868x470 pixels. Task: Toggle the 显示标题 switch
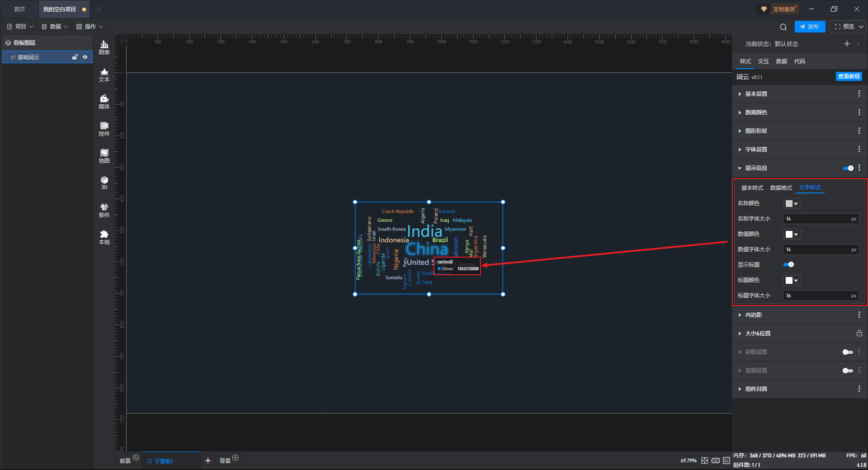pyautogui.click(x=788, y=265)
